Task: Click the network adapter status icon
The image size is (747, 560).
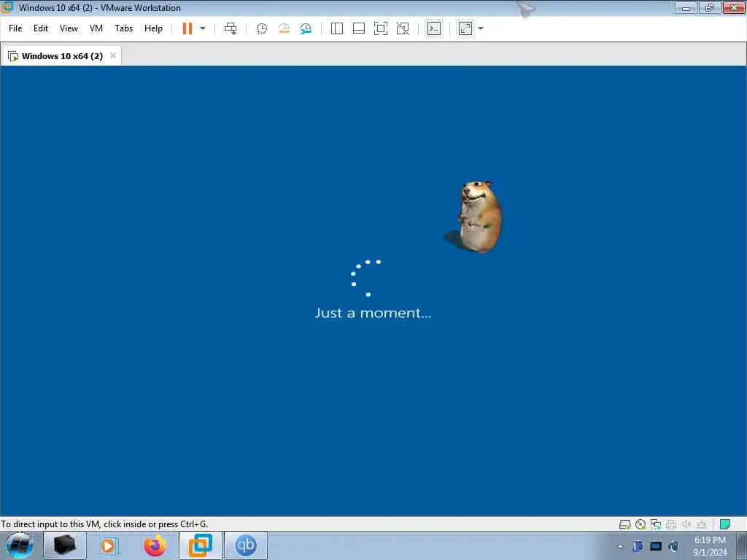Action: [x=656, y=524]
